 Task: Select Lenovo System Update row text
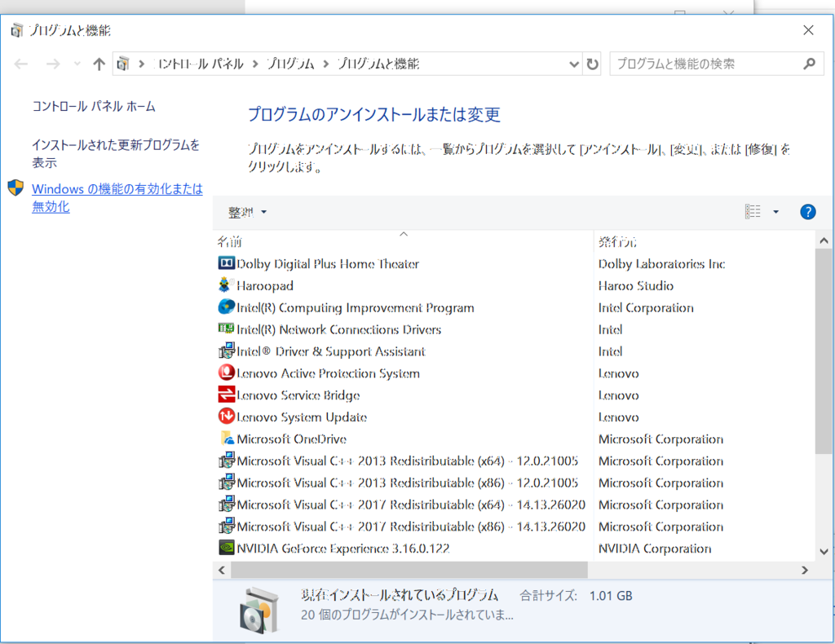pyautogui.click(x=302, y=417)
